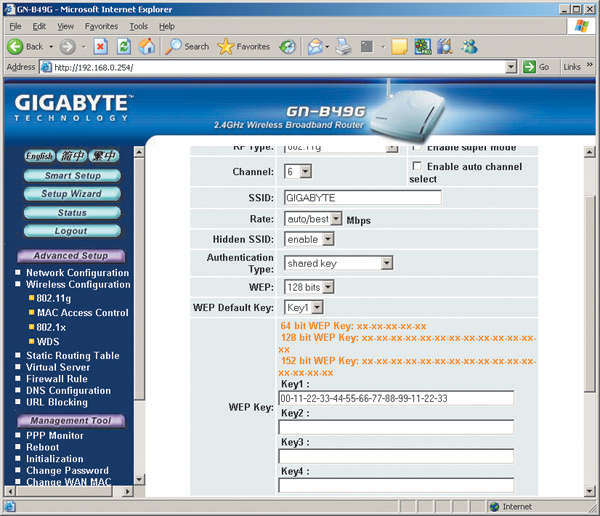
Task: Open the WDS sidebar link
Action: (48, 341)
